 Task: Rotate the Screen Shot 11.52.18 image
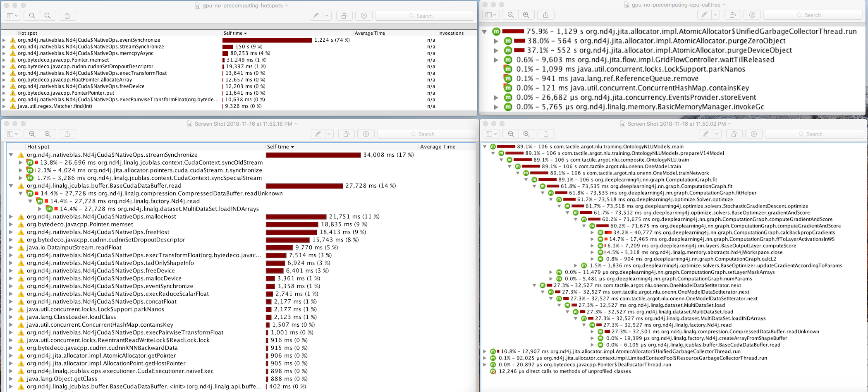click(346, 134)
